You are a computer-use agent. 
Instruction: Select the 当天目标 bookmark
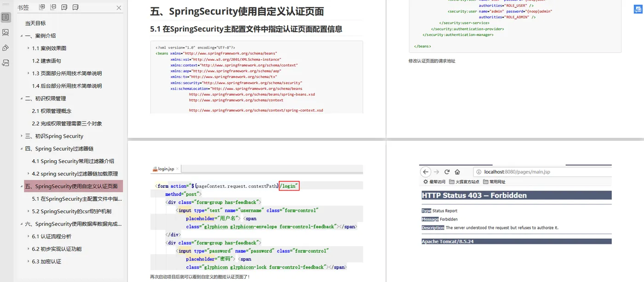35,23
